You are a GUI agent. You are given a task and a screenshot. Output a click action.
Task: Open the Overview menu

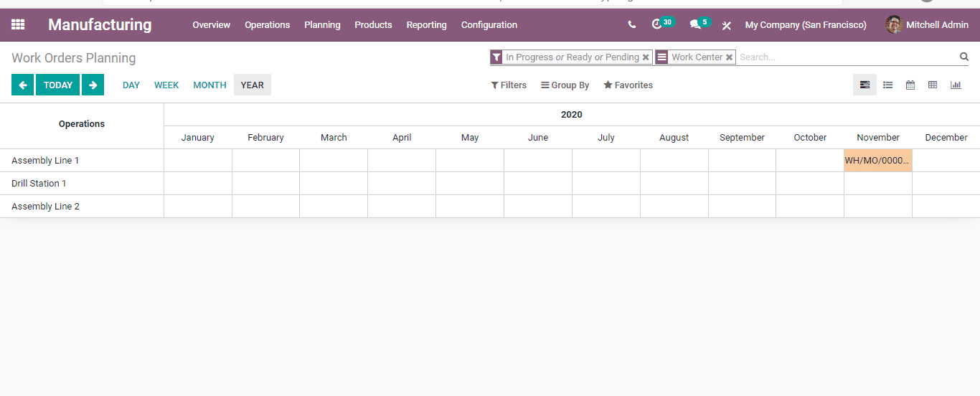point(211,24)
